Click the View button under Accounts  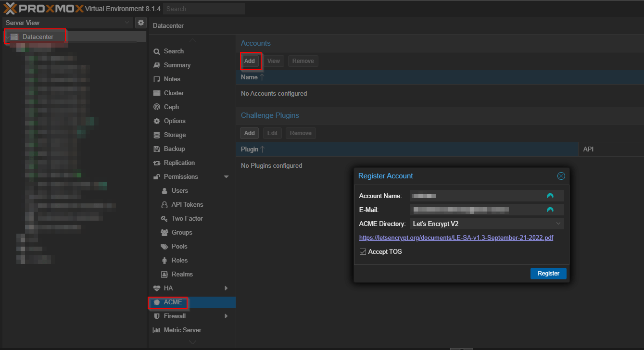274,61
